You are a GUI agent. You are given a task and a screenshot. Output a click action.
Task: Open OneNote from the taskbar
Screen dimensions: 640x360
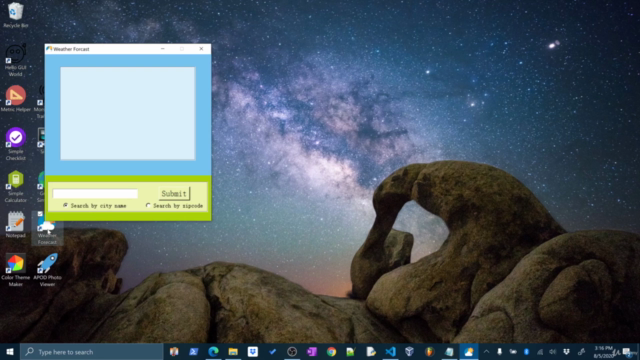coord(311,351)
